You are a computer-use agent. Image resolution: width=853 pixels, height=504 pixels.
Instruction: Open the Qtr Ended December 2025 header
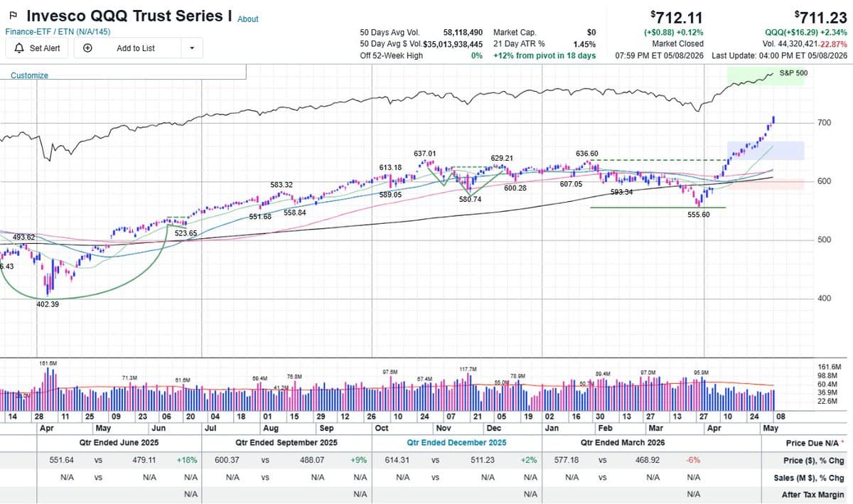(456, 442)
